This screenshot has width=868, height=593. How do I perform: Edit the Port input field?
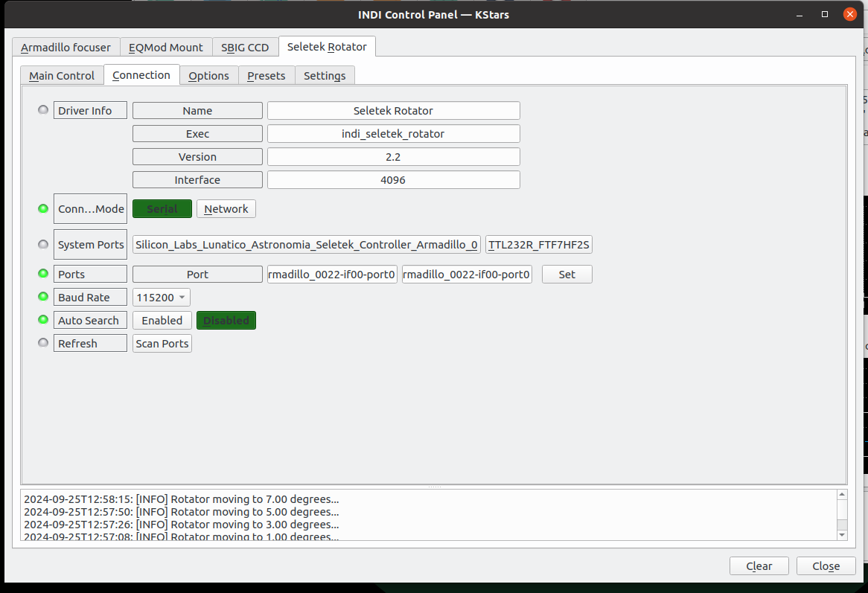tap(467, 275)
